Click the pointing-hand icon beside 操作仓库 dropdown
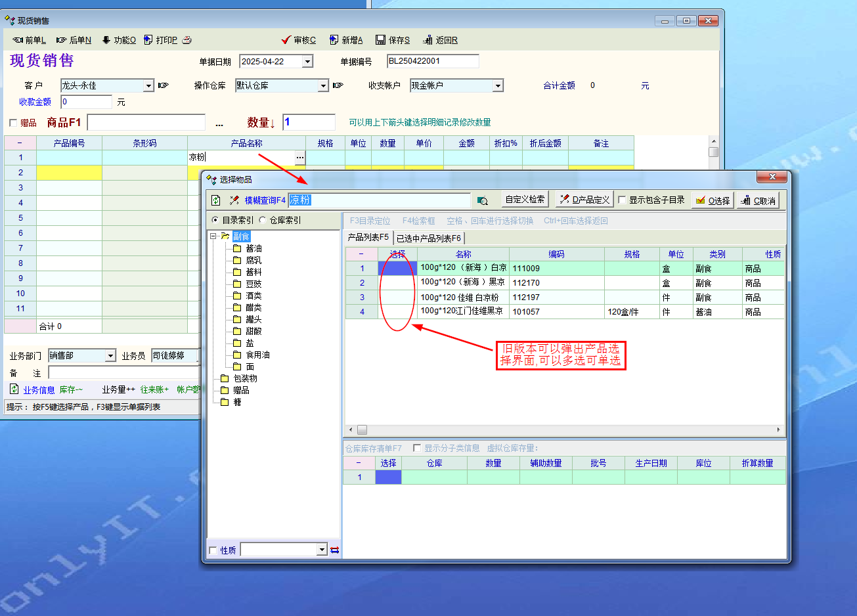This screenshot has width=857, height=616. [338, 85]
